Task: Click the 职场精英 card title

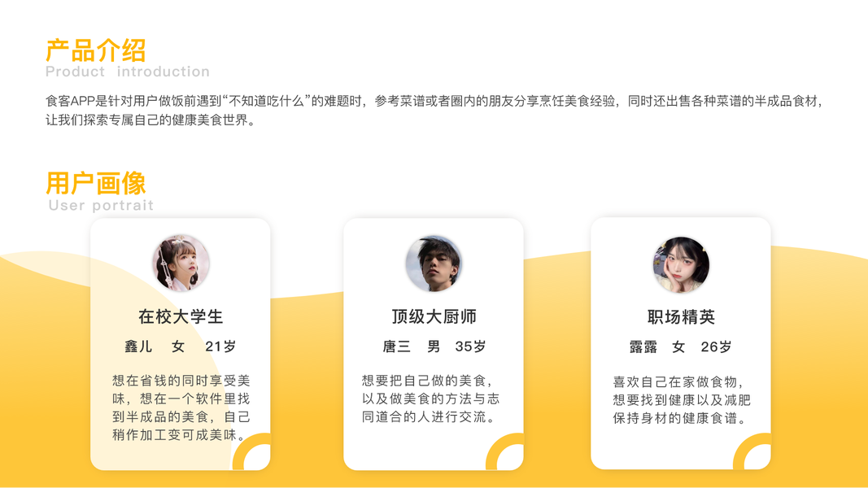Action: point(681,317)
